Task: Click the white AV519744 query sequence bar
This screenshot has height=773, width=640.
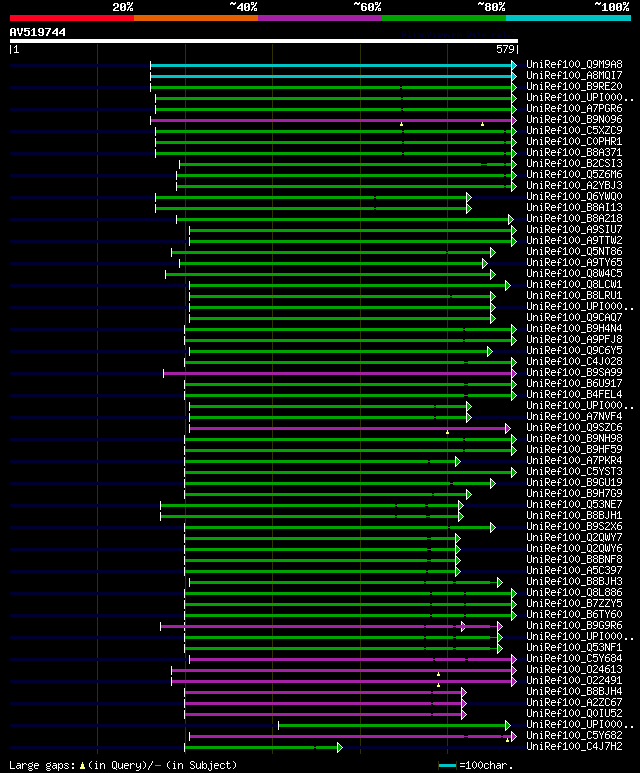Action: [x=264, y=41]
